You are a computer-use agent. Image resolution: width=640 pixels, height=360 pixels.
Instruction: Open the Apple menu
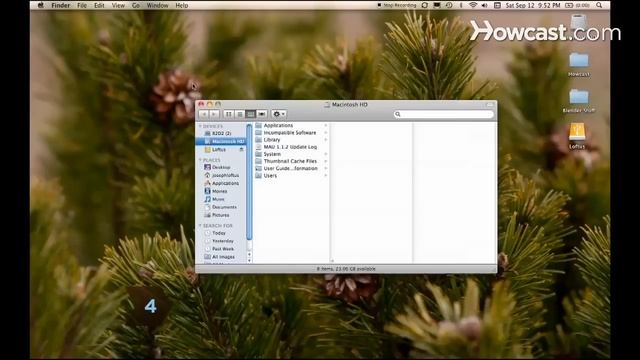click(40, 5)
